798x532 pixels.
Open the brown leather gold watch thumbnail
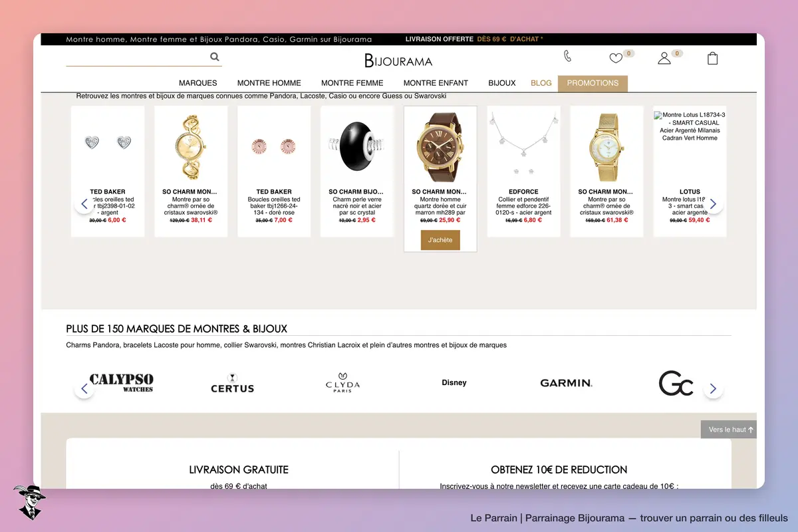[x=440, y=146]
